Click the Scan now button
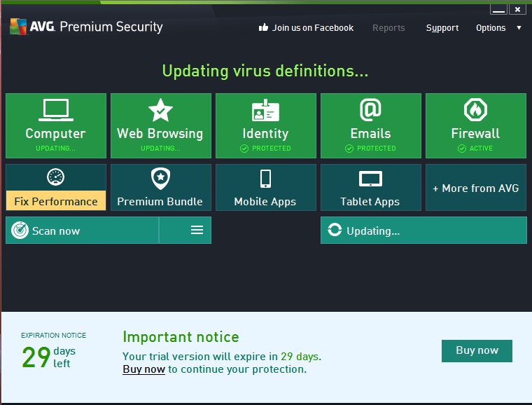 pos(82,230)
